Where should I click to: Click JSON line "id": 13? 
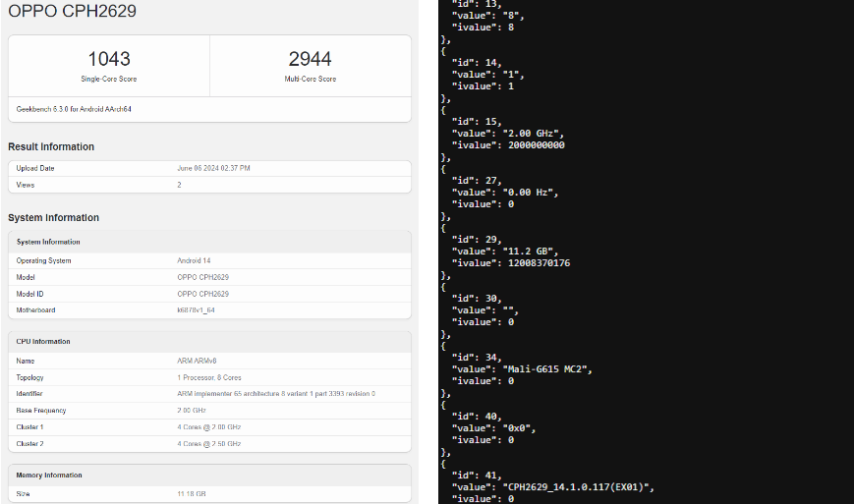(475, 4)
